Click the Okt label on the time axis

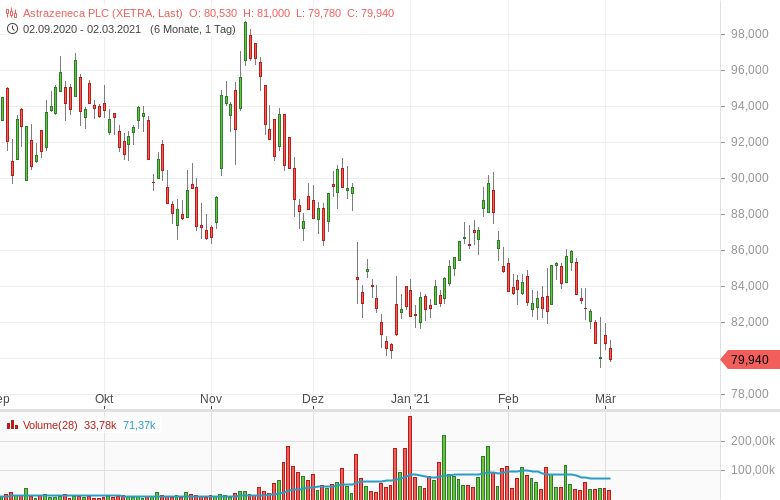[104, 399]
